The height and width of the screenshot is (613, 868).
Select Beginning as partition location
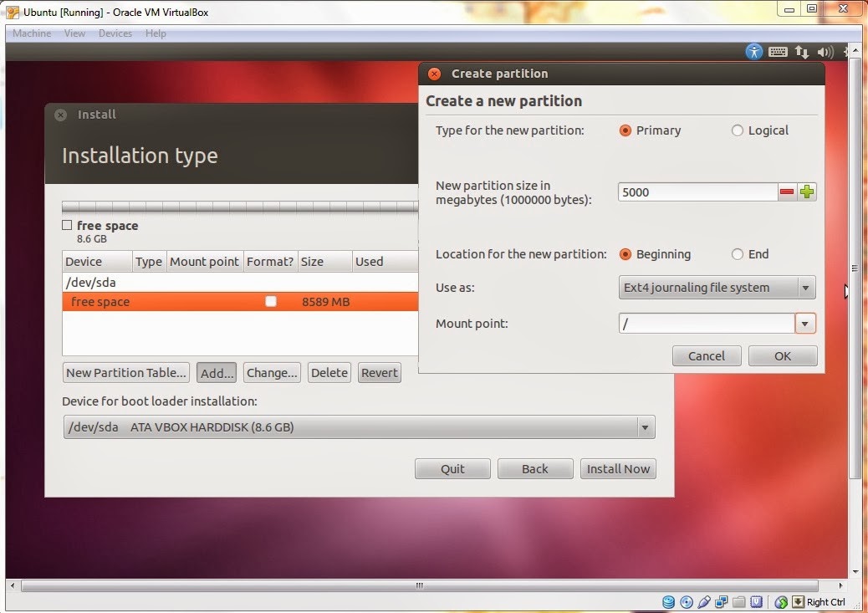pos(625,254)
